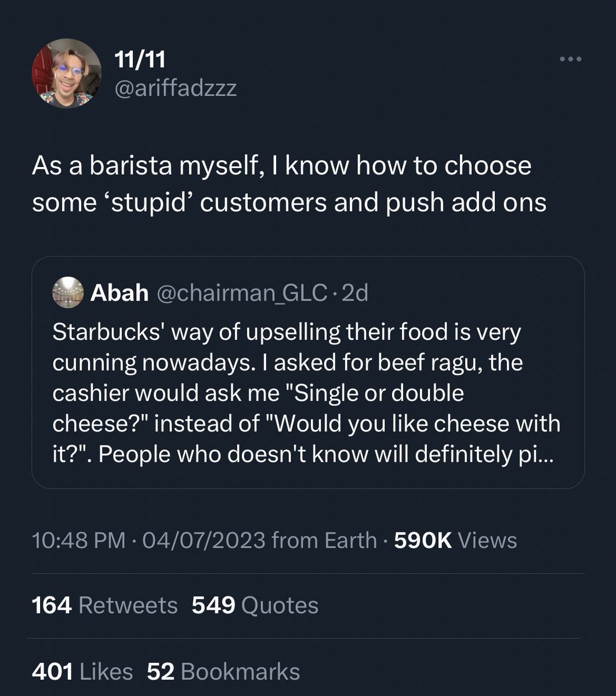Open the 11/11 user's profile picture

tap(66, 74)
